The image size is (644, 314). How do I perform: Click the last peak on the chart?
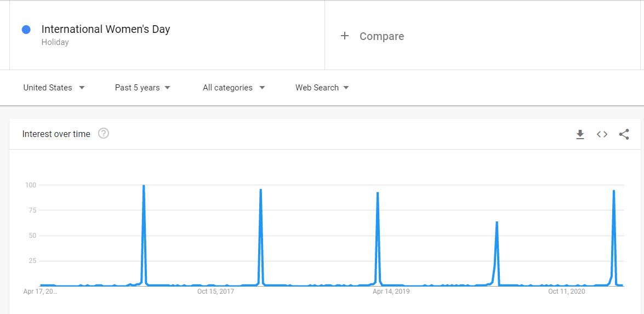613,191
